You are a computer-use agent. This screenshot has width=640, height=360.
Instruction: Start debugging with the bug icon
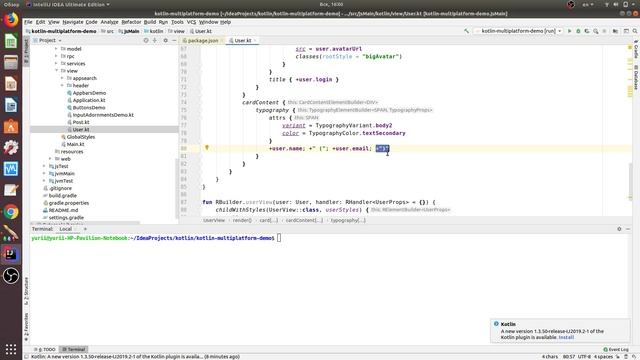point(578,31)
